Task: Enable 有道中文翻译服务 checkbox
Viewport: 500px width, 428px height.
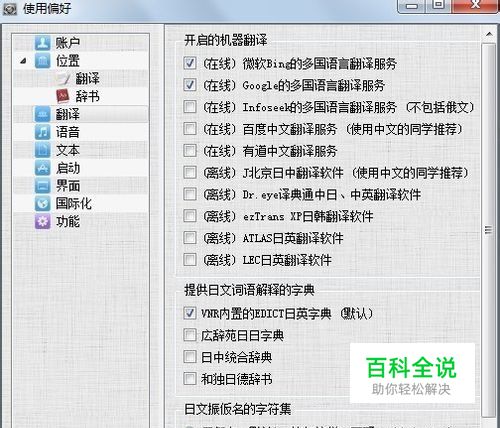Action: (x=190, y=150)
